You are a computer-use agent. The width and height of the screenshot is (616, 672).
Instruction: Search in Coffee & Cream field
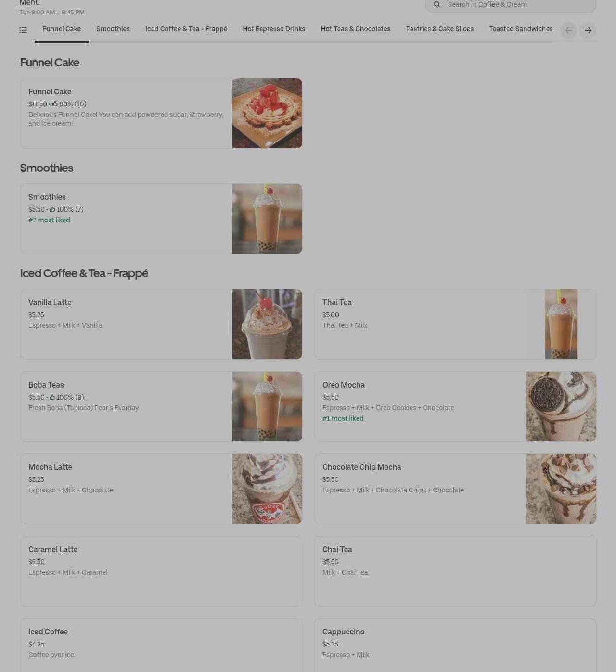pos(511,5)
